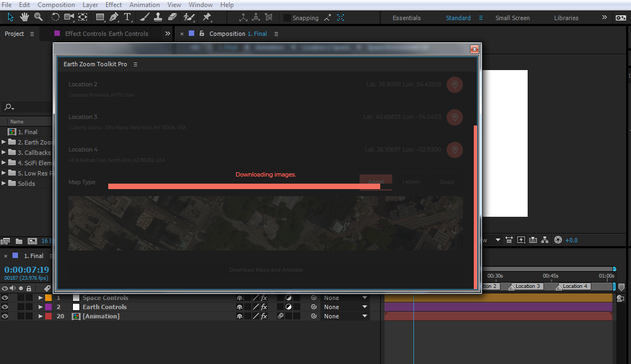631x364 pixels.
Task: Click the location pin for Location 3
Action: (455, 117)
